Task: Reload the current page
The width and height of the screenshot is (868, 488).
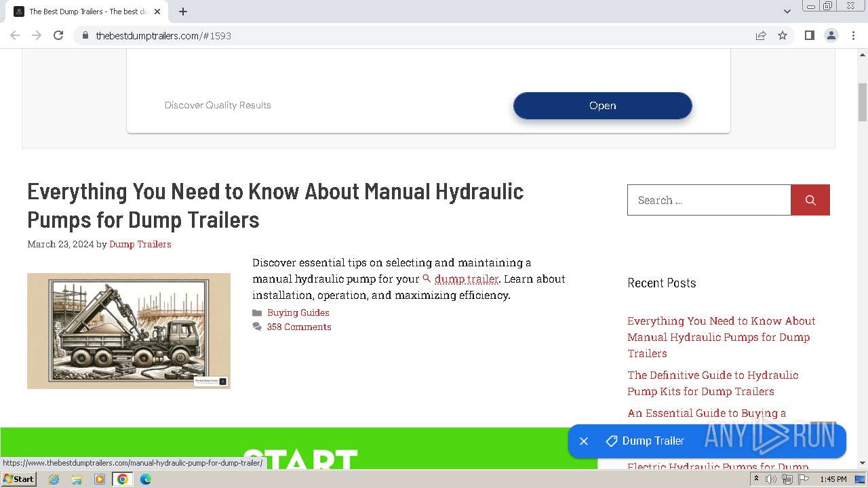Action: point(58,35)
